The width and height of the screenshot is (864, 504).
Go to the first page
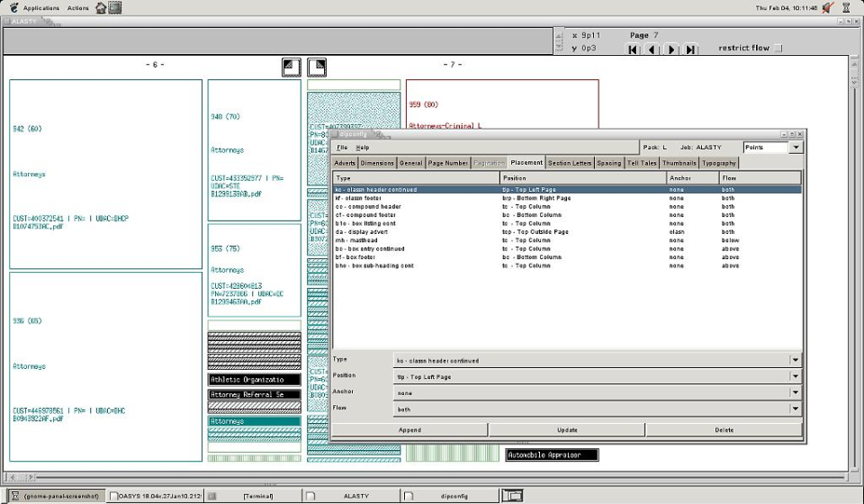tap(634, 49)
